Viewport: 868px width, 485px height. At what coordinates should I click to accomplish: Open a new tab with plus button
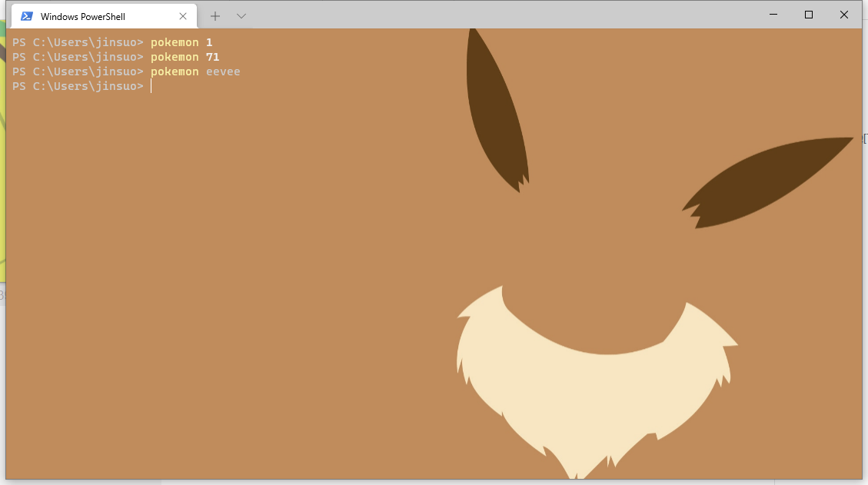215,16
